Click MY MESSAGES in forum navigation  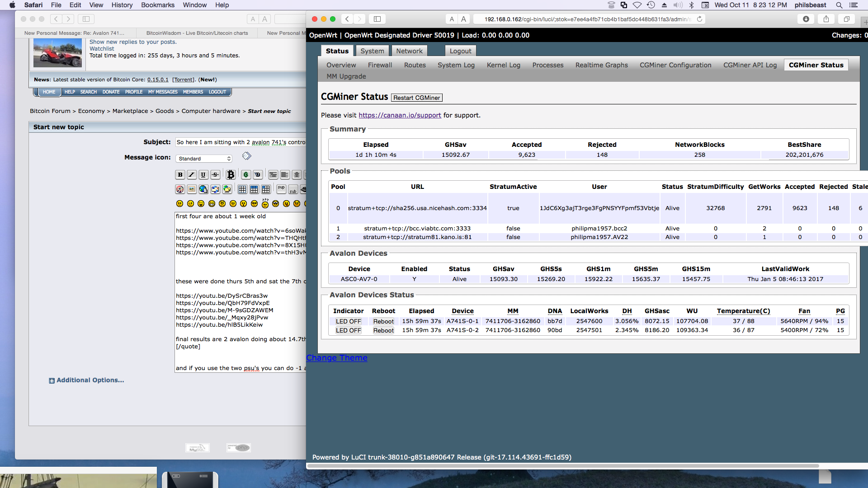(x=163, y=92)
